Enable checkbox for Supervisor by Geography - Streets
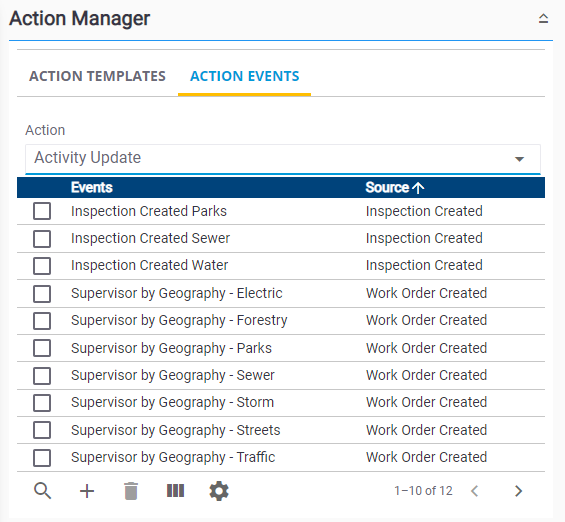The image size is (565, 522). (x=42, y=430)
